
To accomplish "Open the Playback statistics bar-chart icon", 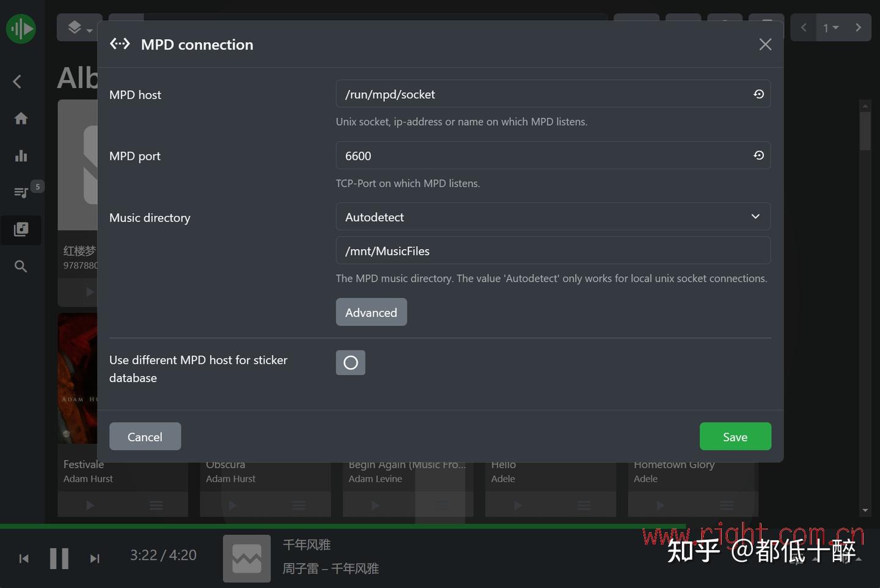I will pos(21,156).
